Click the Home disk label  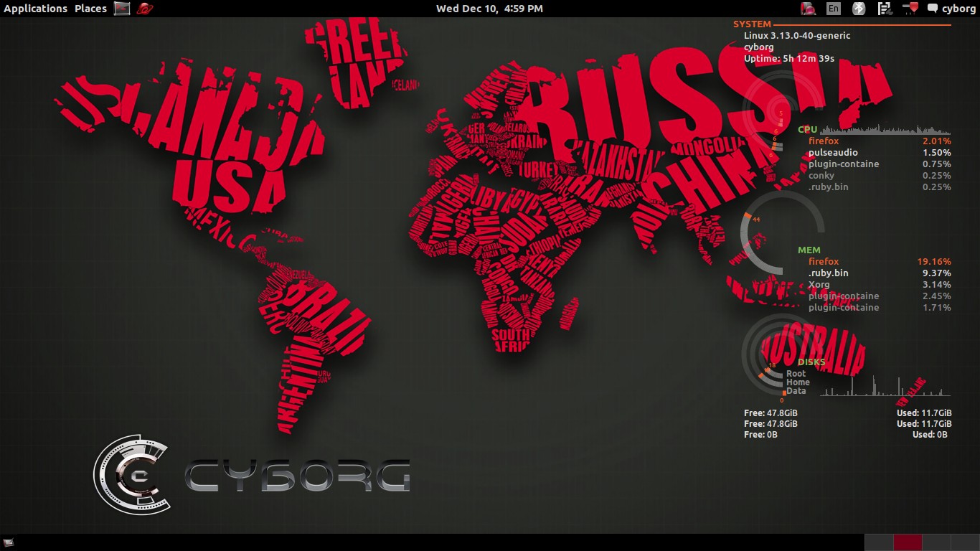tap(798, 382)
